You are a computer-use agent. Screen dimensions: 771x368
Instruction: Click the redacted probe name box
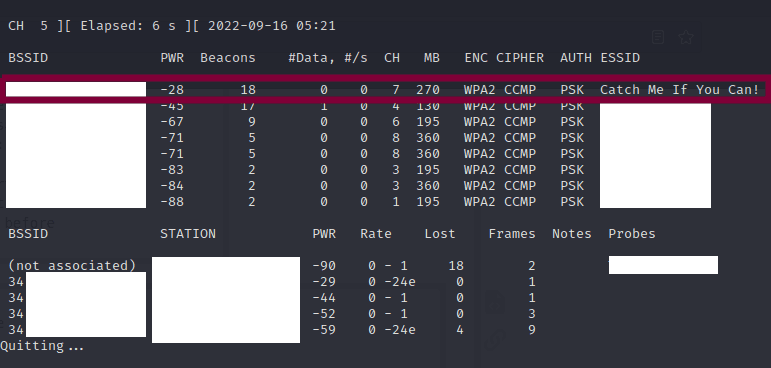point(663,265)
